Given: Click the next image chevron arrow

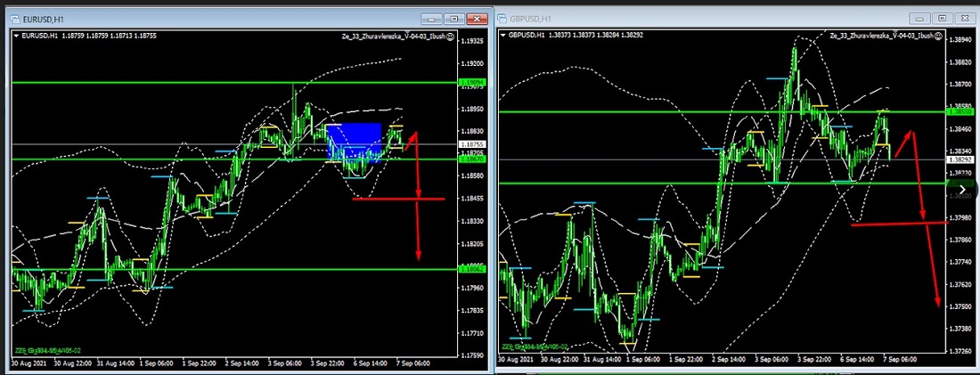Looking at the screenshot, I should pyautogui.click(x=962, y=189).
